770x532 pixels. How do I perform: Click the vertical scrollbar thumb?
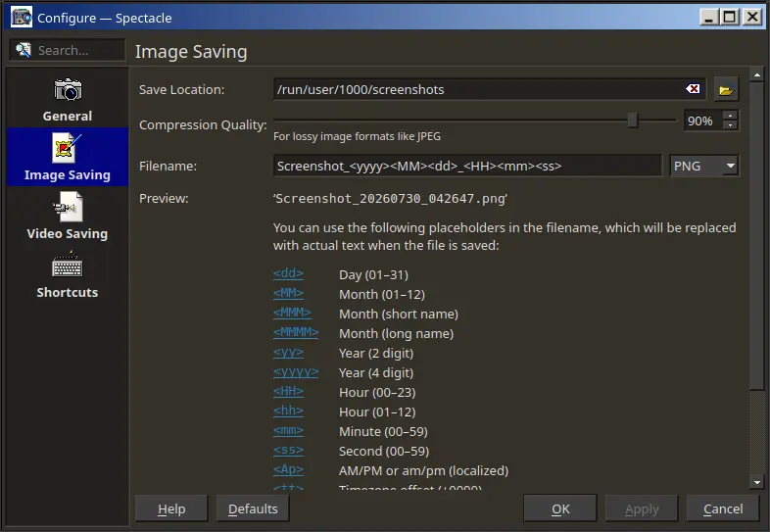pyautogui.click(x=756, y=235)
